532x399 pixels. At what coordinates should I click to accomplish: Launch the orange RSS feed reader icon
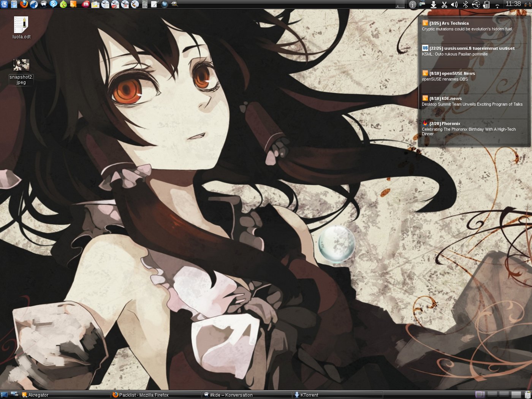tap(73, 4)
